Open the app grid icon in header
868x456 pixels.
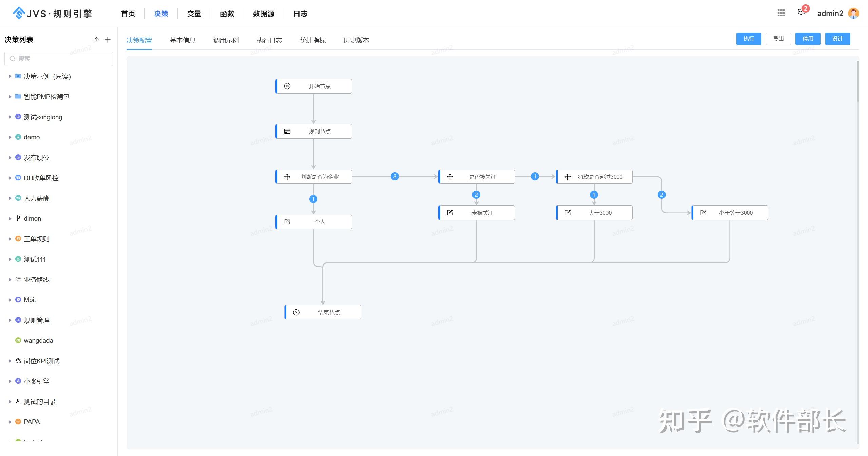pyautogui.click(x=781, y=13)
